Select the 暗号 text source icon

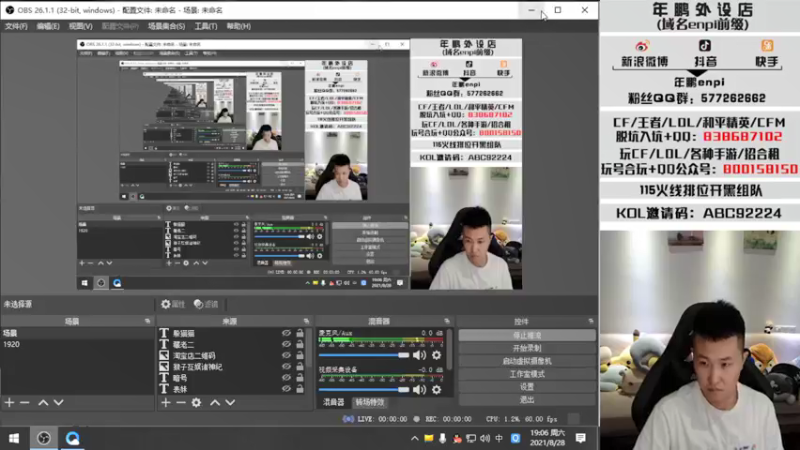tap(164, 378)
